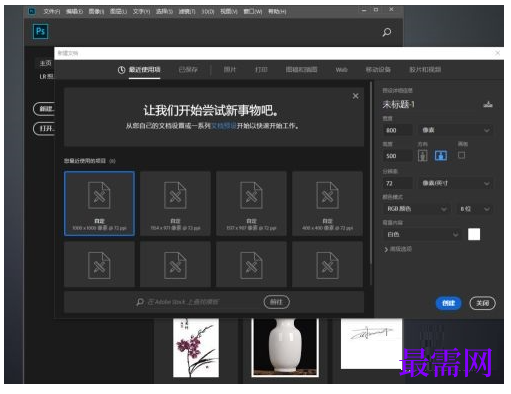Screen dimensions: 511x394
Task: Click the height field showing 500
Action: (x=398, y=156)
